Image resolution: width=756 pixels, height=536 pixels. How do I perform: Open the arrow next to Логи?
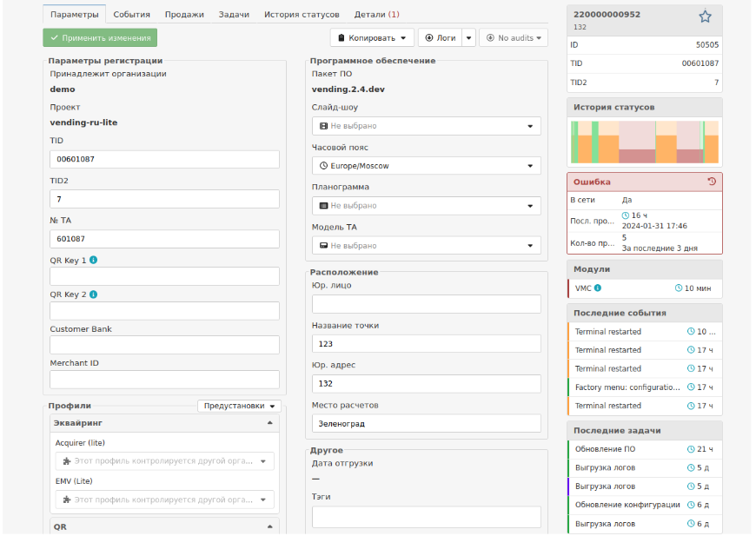point(468,37)
